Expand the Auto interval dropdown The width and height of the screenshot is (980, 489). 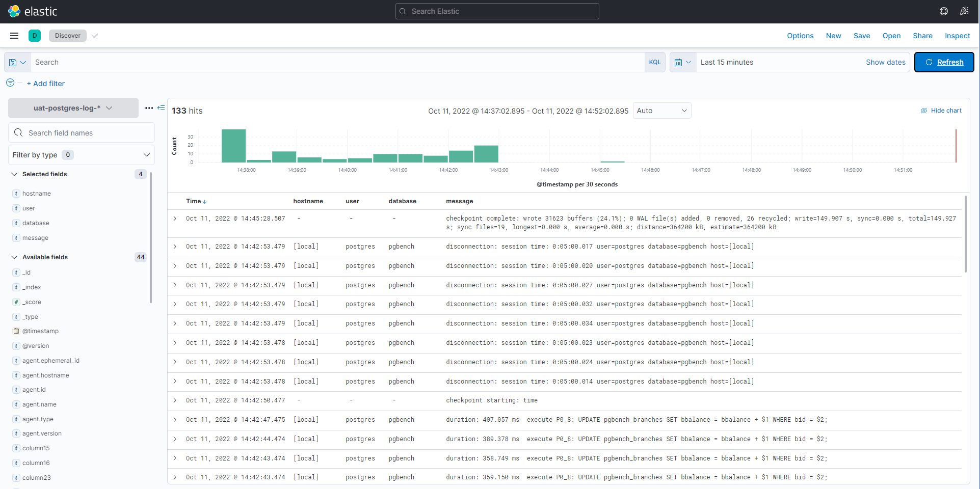click(661, 111)
